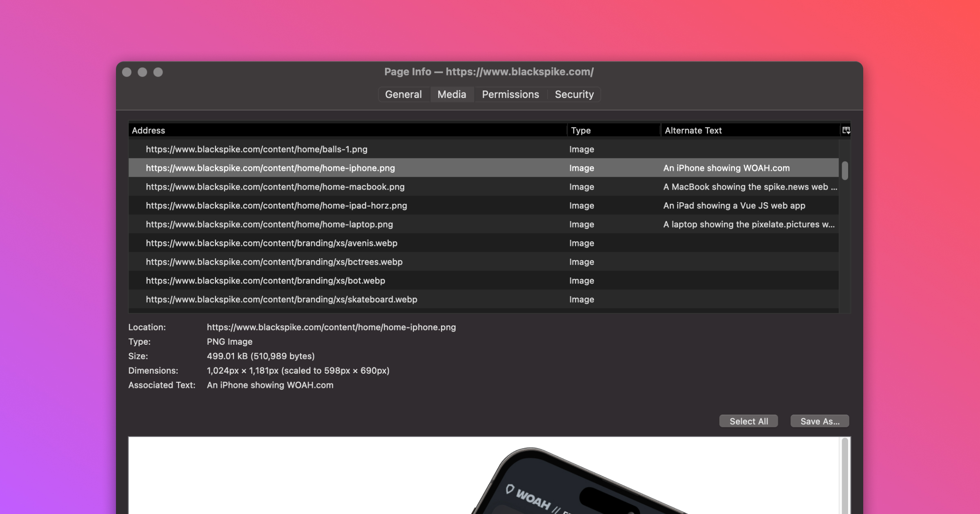This screenshot has height=514, width=980.
Task: Select the skateboard.webp address row
Action: pos(483,299)
